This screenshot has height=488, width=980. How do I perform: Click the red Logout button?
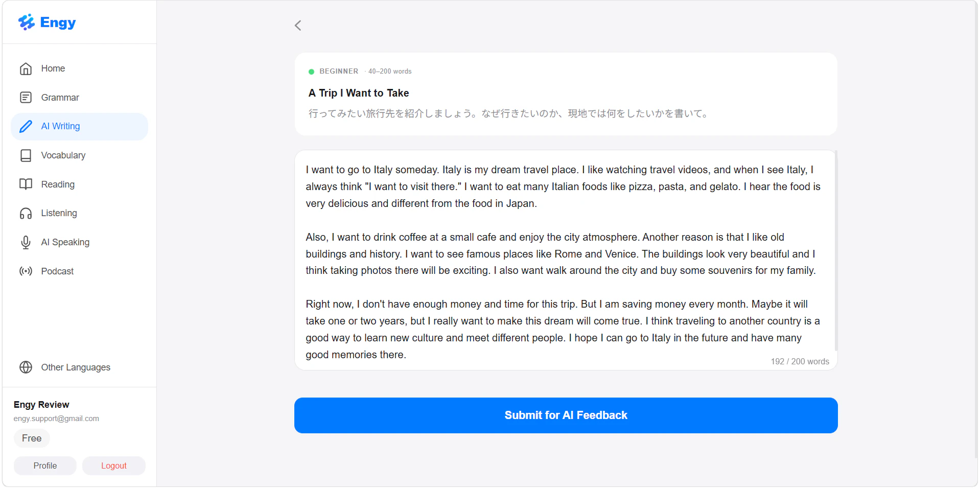tap(113, 466)
